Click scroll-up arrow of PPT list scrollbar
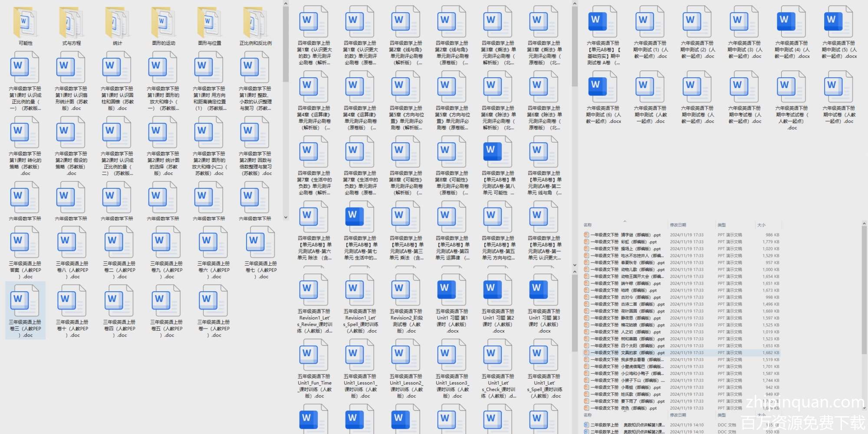 [x=864, y=224]
